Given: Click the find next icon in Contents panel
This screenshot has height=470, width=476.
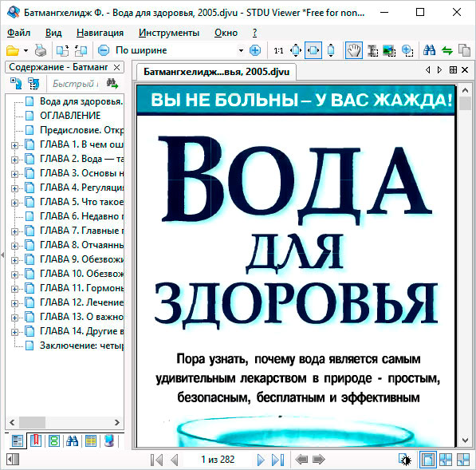Looking at the screenshot, I should (112, 84).
